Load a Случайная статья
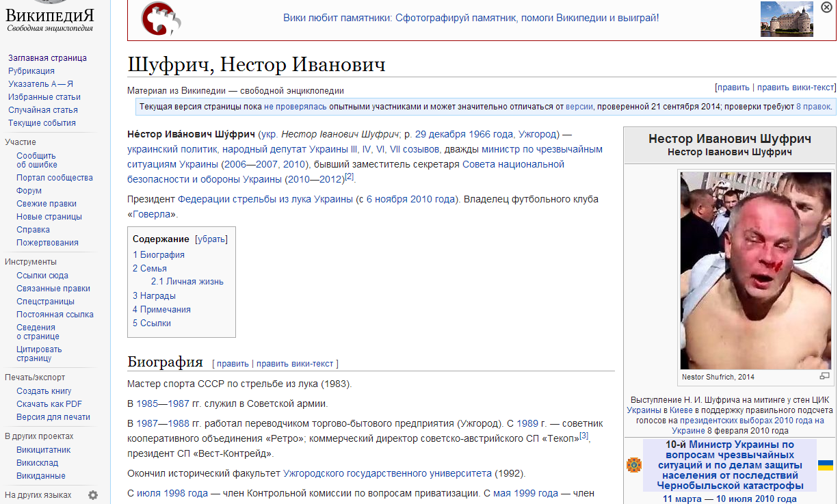 (x=43, y=110)
